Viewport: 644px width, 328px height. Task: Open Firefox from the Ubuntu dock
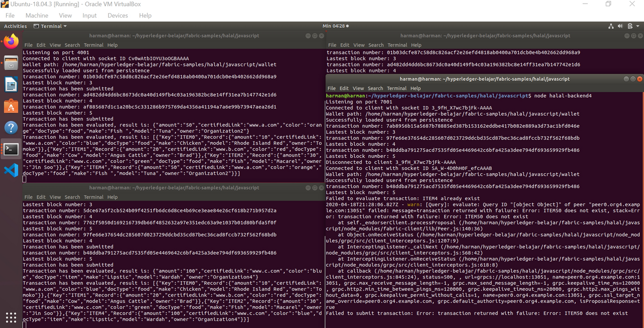click(11, 41)
